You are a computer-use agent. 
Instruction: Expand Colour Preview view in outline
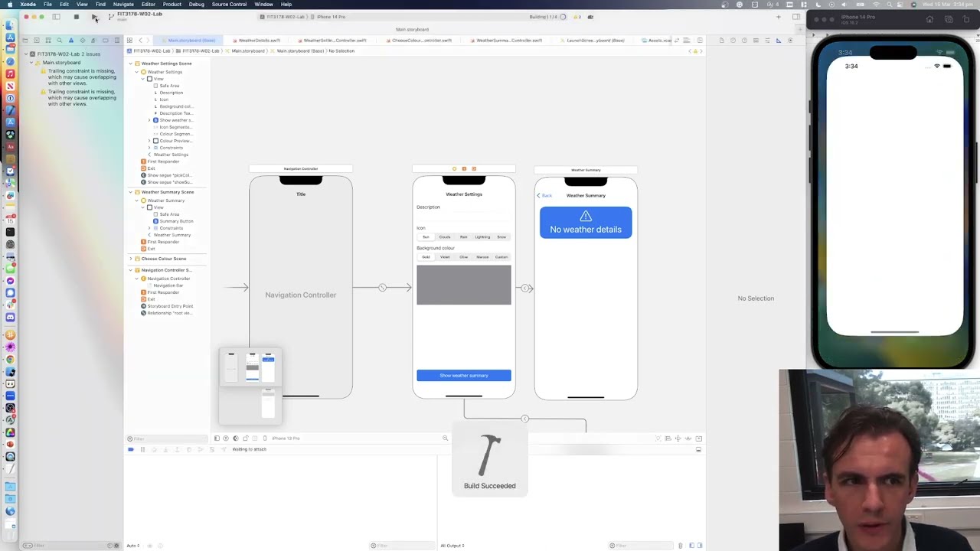tap(149, 141)
